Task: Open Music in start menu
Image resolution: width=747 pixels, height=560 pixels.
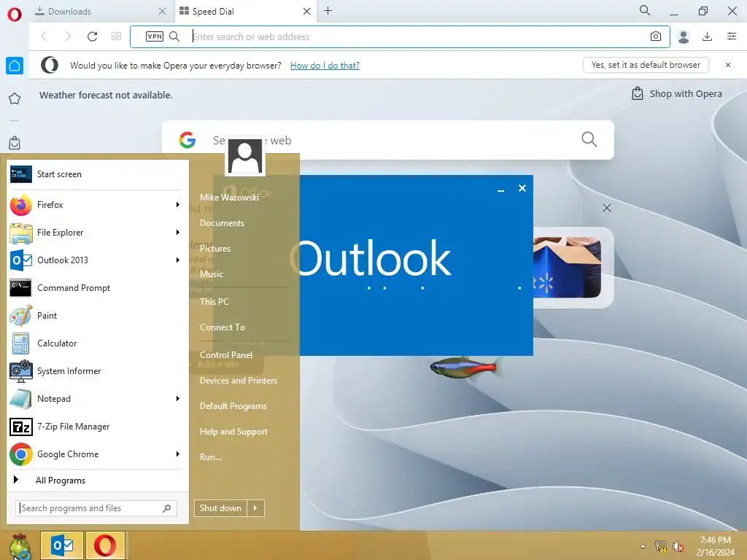Action: tap(212, 274)
